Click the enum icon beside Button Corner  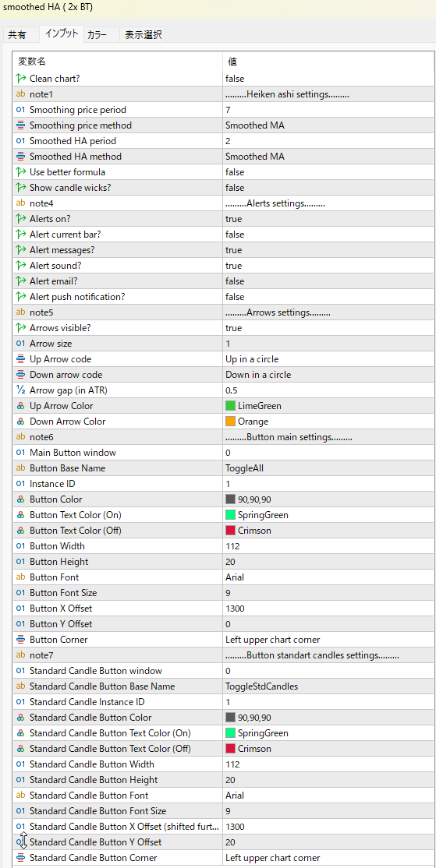point(22,640)
